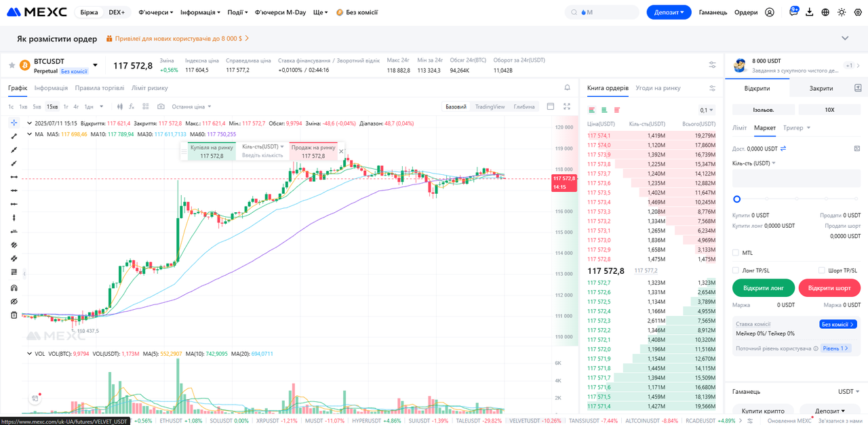Screen dimensions: 868x425
Task: Click the transfer arrows next to available balance
Action: tap(783, 148)
